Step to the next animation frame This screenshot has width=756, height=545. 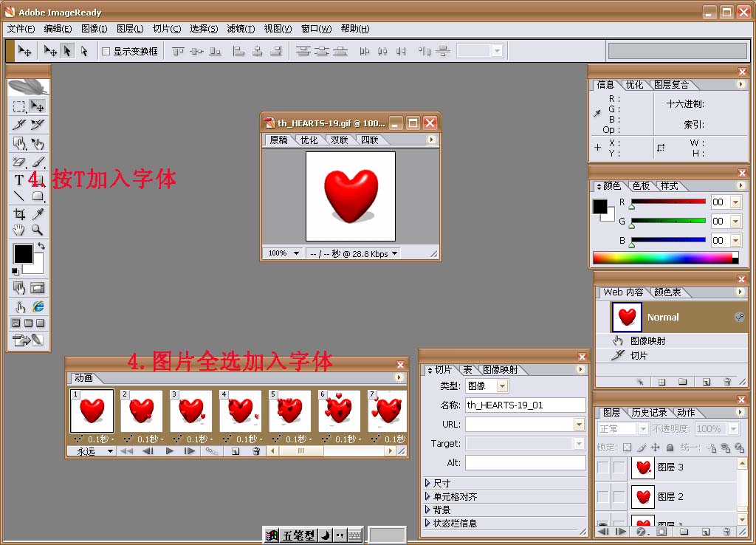(190, 451)
